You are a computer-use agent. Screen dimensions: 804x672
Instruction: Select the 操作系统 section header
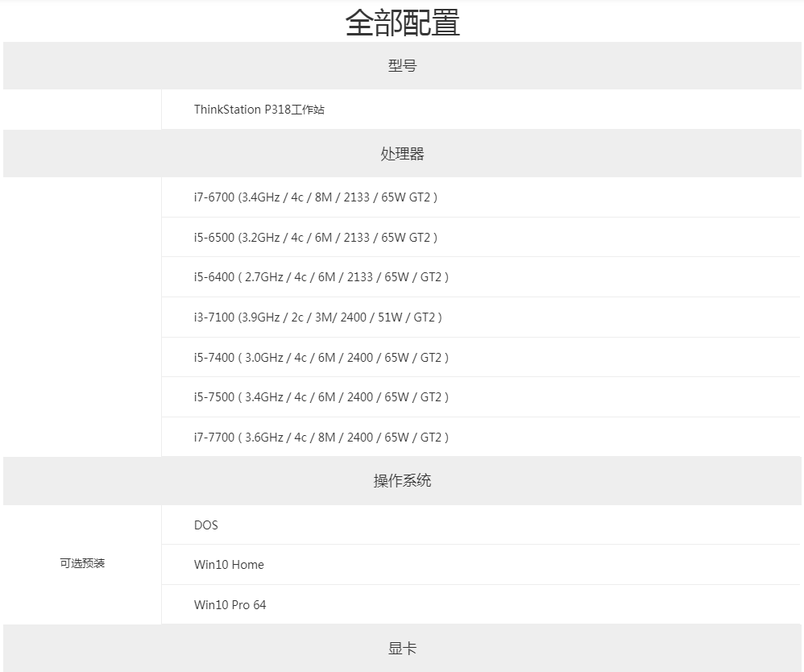403,481
